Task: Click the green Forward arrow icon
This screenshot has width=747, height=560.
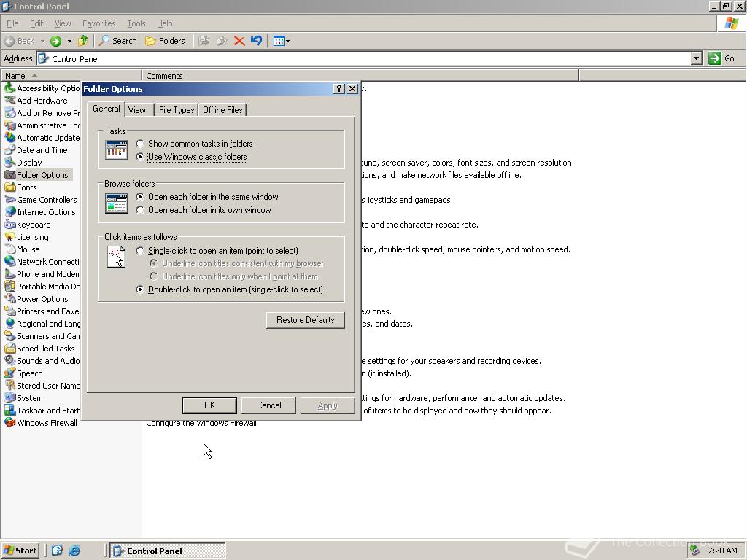Action: [x=55, y=41]
